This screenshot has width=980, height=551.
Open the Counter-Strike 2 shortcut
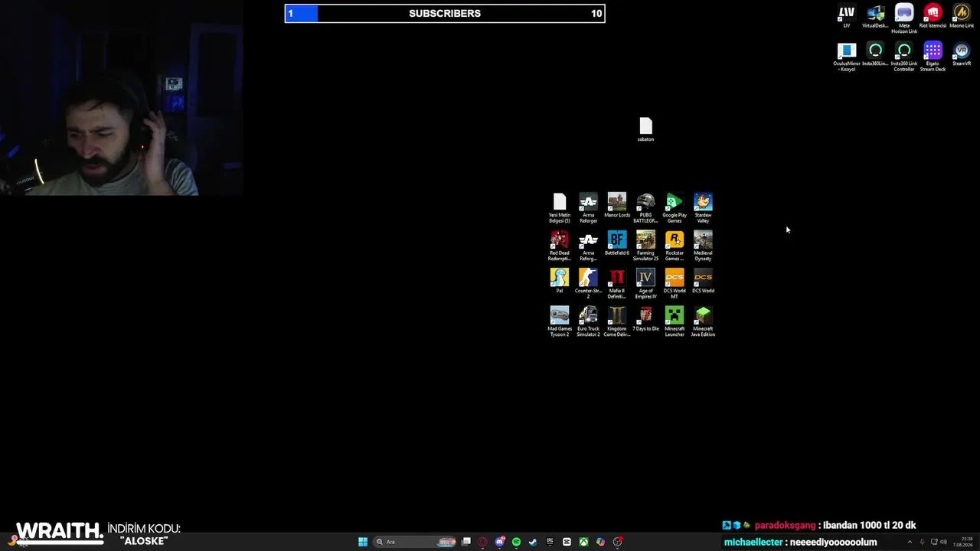(588, 284)
